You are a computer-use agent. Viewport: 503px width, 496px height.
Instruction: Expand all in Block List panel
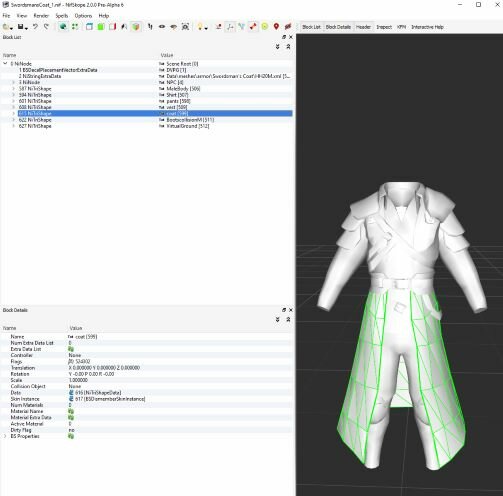click(278, 47)
